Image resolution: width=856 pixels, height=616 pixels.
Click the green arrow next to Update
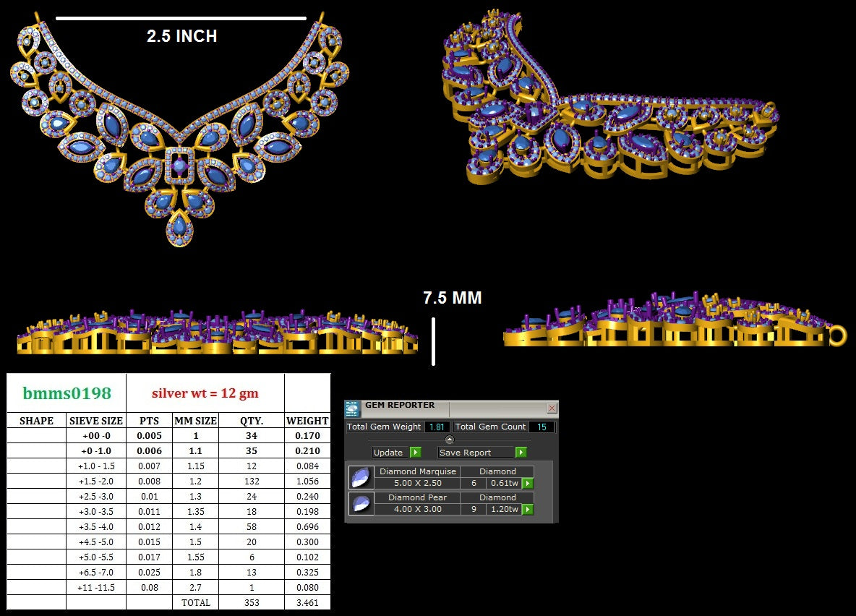click(416, 453)
